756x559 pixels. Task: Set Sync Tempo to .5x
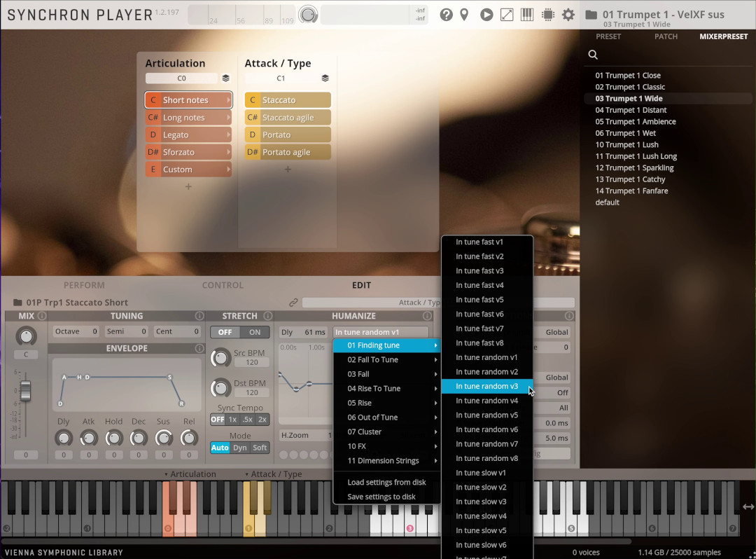click(x=247, y=420)
